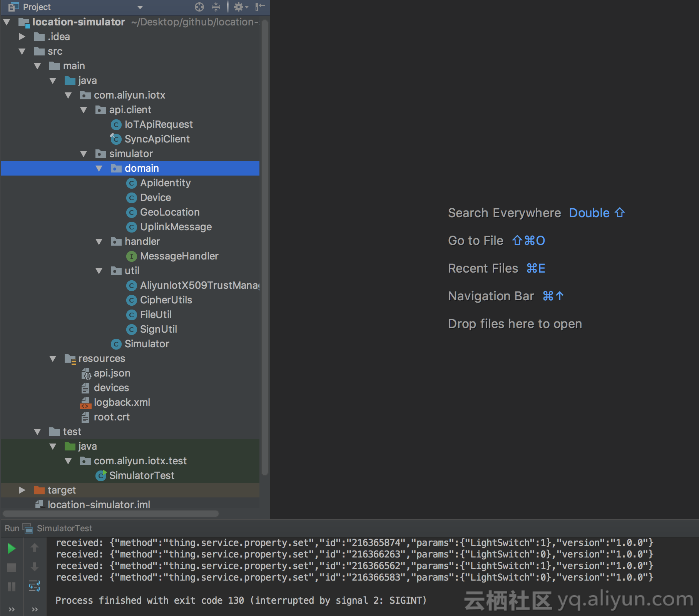Select the AliyunIotX509TrustManager class
Image resolution: width=699 pixels, height=616 pixels.
pyautogui.click(x=200, y=285)
